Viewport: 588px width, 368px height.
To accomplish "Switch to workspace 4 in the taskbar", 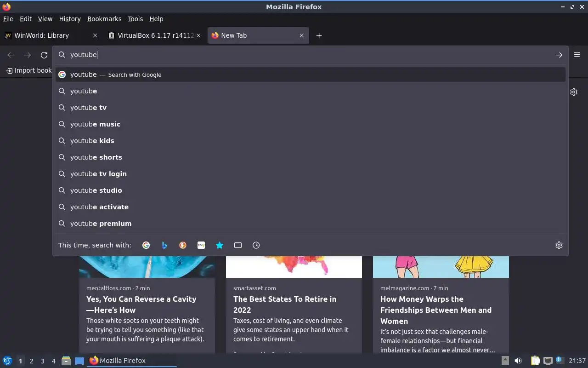I will pyautogui.click(x=53, y=361).
